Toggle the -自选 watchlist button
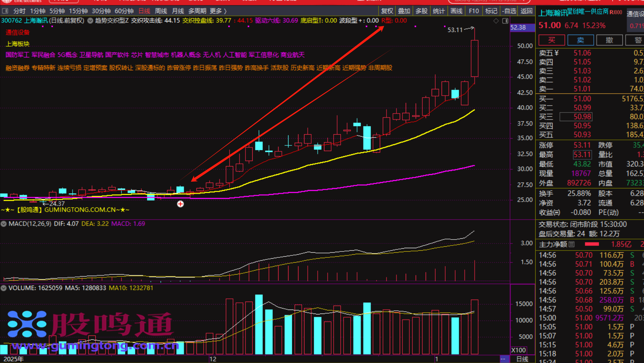644x363 pixels. [x=509, y=11]
